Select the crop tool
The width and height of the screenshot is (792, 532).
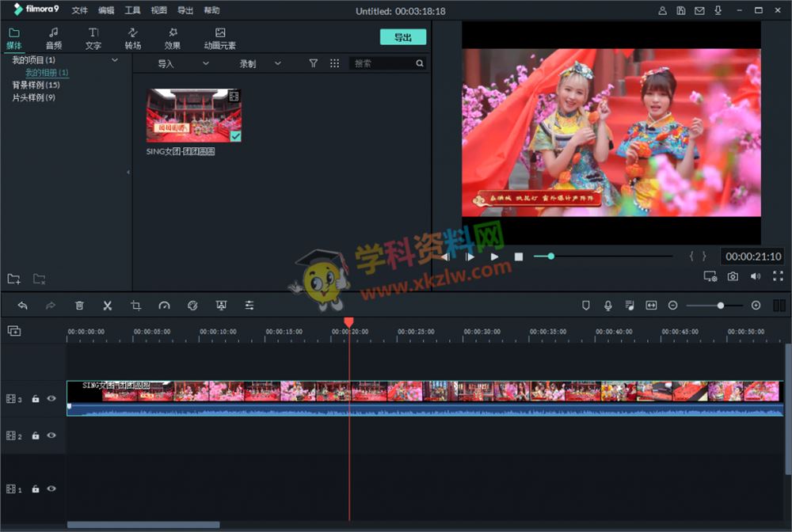(x=136, y=306)
